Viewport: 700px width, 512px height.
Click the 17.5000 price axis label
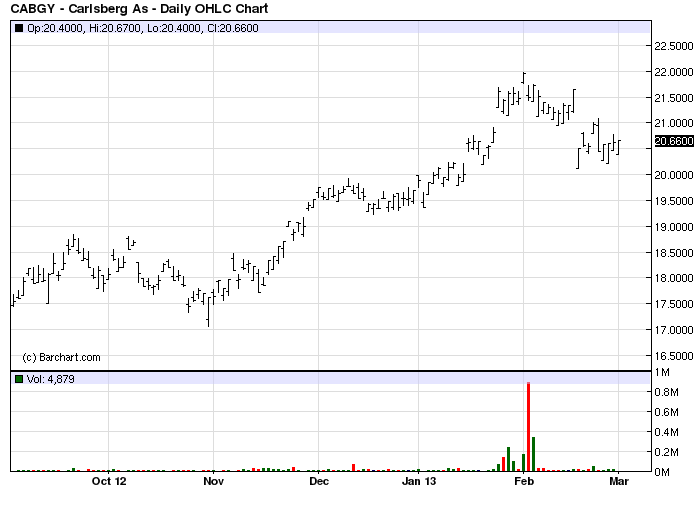[674, 304]
